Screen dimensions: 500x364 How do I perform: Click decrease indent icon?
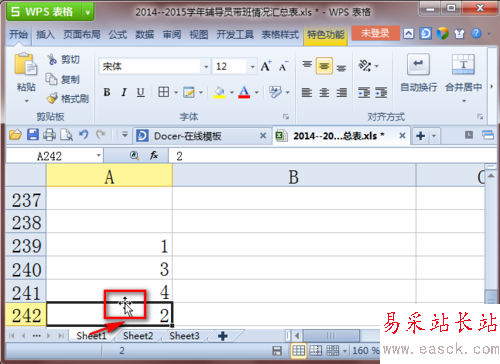pyautogui.click(x=364, y=92)
